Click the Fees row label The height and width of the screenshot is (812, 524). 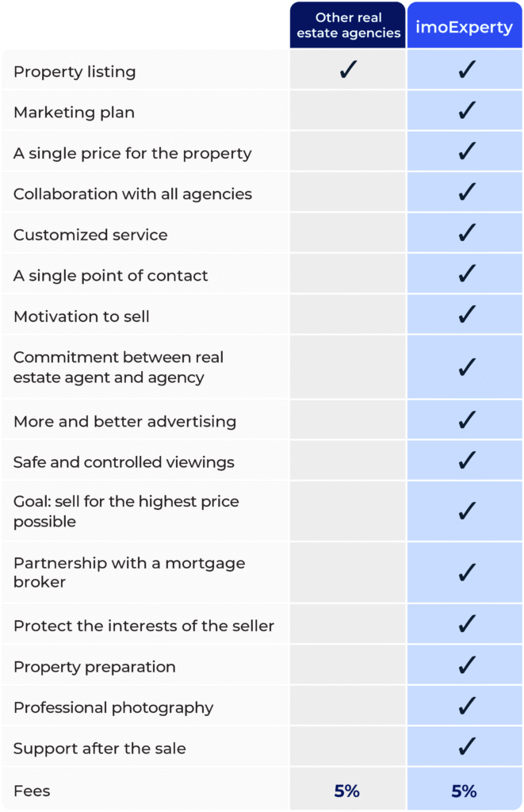point(32,790)
